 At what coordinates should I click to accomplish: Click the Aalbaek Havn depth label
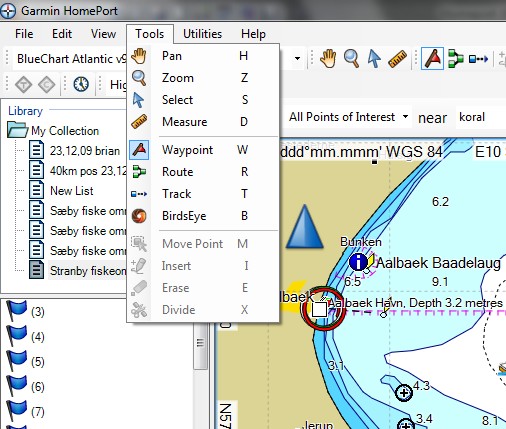pos(415,303)
